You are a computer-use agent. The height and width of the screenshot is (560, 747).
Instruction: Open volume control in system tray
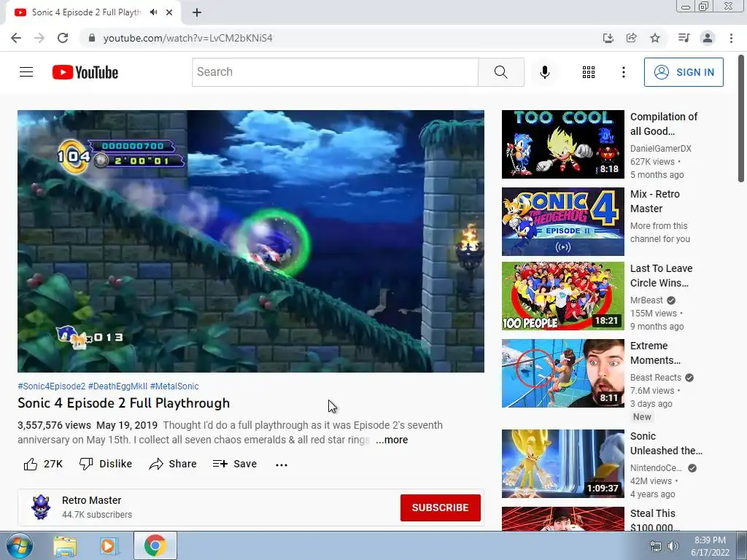click(x=673, y=546)
